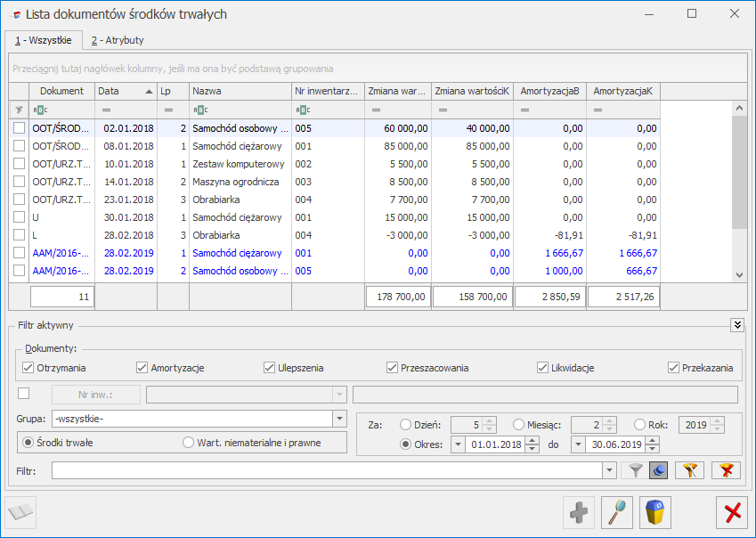Open document preview with magnifying glass icon
756x538 pixels.
click(617, 512)
